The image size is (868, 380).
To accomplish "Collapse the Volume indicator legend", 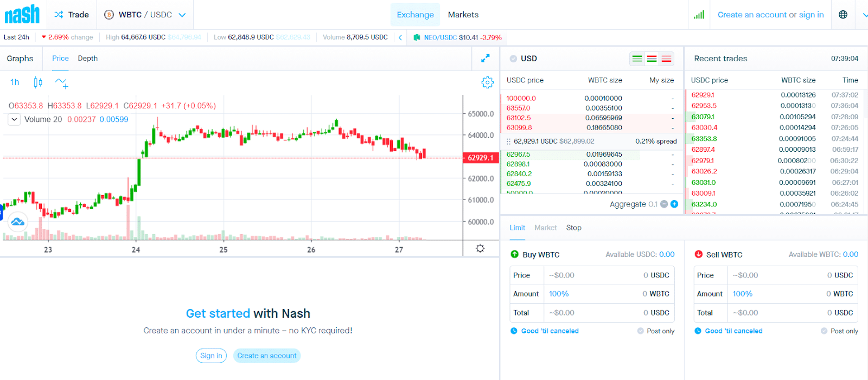I will point(15,119).
